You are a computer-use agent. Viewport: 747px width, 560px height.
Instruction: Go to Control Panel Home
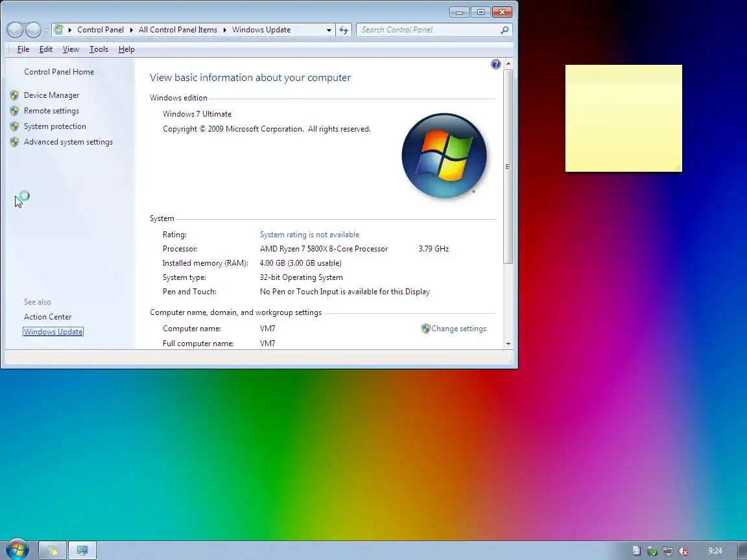[59, 72]
